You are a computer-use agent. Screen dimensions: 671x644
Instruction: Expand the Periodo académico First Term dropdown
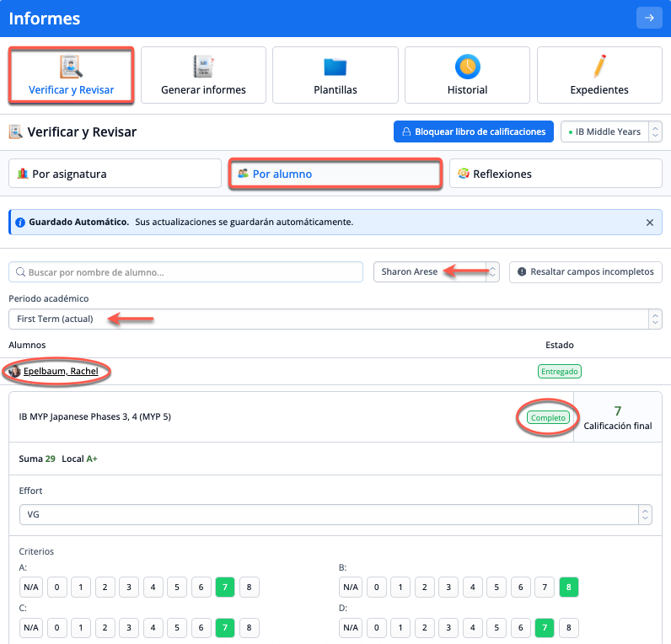(x=335, y=319)
